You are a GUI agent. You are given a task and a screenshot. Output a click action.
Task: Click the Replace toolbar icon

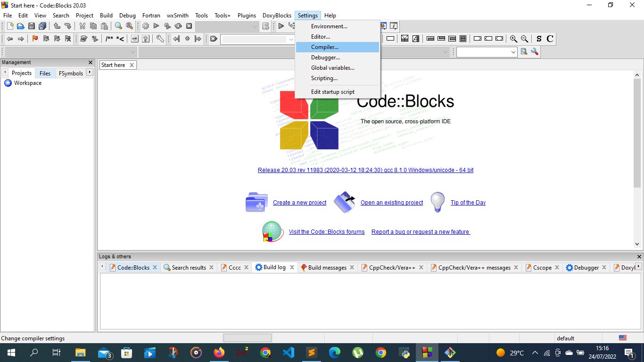pyautogui.click(x=129, y=26)
